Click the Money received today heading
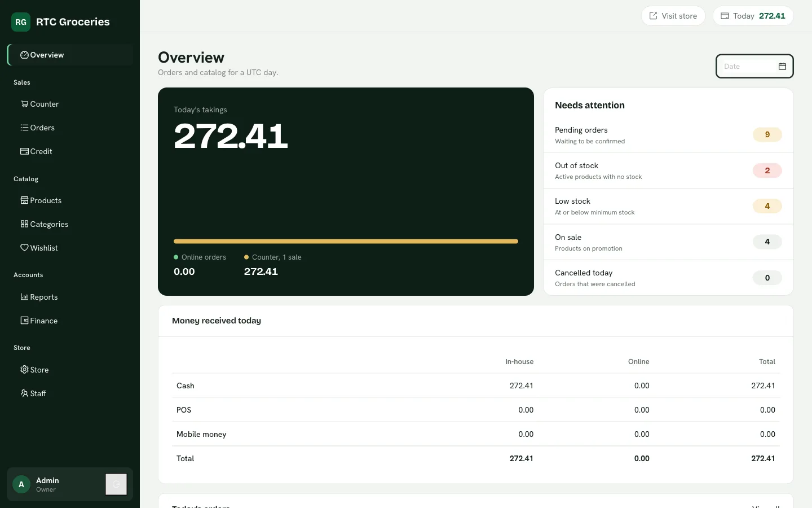This screenshot has width=812, height=508. (217, 321)
